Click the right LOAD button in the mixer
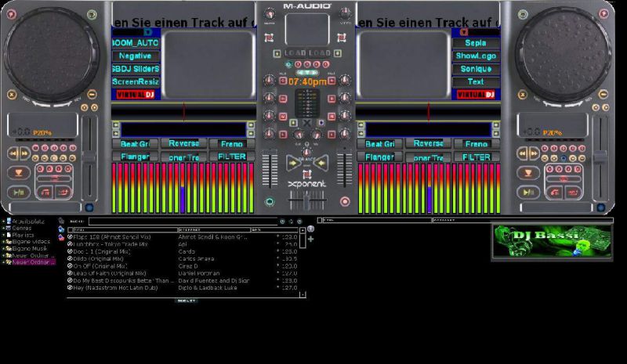Screen dimensions: 627x364 coord(320,53)
